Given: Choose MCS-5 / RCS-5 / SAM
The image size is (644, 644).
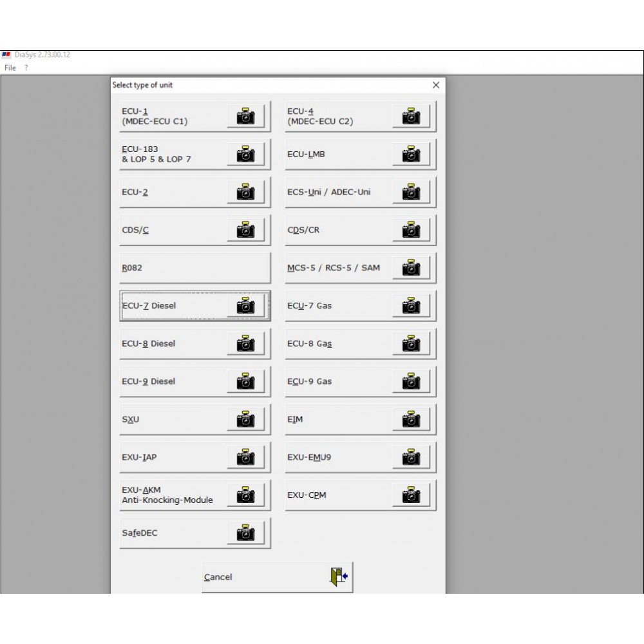Looking at the screenshot, I should (348, 267).
